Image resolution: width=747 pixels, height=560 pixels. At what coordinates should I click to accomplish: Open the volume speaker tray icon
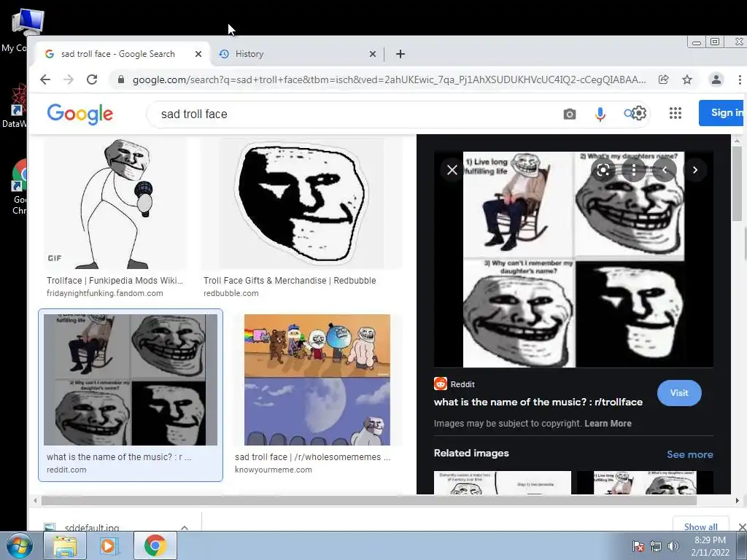[673, 547]
